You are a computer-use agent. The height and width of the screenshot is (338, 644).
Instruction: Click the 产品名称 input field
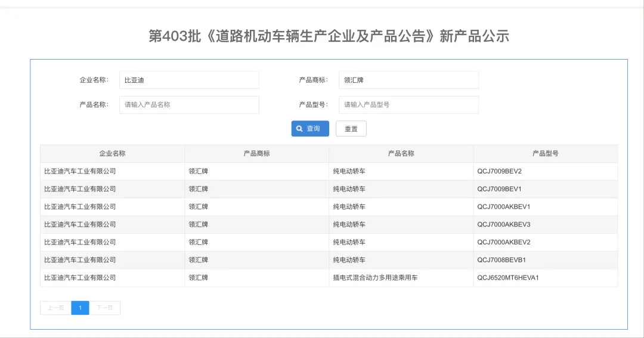click(189, 105)
